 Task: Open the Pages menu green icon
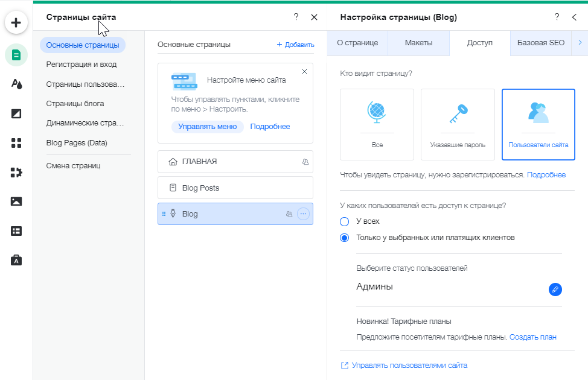(16, 55)
